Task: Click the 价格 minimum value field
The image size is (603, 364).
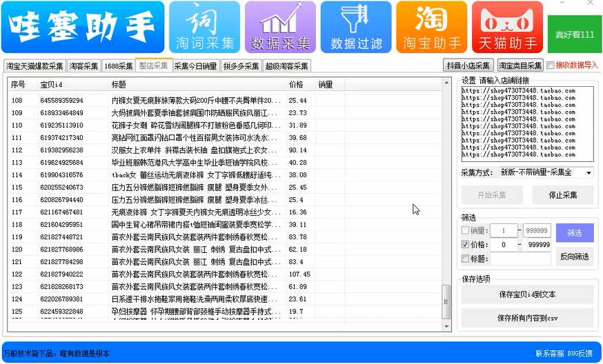Action: 504,245
